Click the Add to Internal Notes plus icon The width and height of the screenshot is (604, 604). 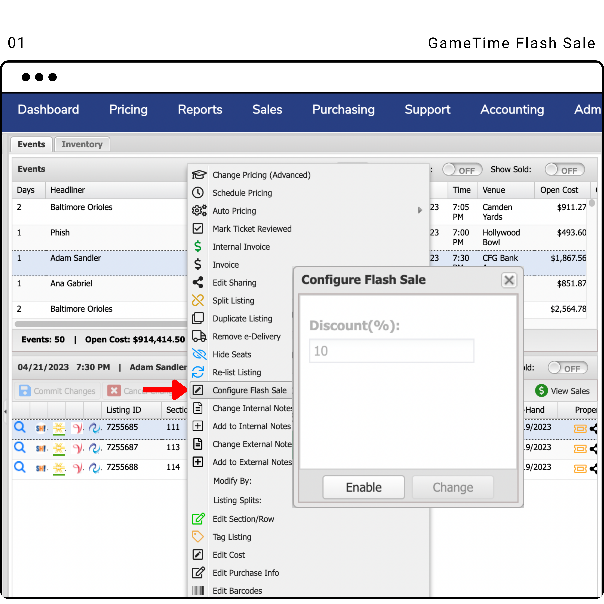(x=198, y=426)
